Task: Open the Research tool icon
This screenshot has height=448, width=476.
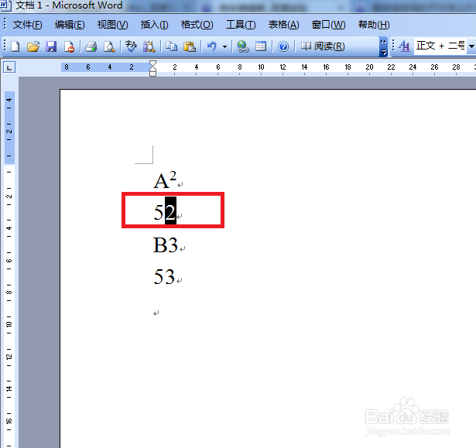Action: (149, 46)
